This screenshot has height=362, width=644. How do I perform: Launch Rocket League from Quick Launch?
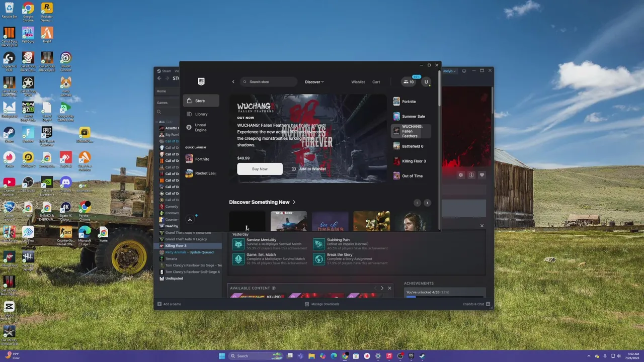pos(200,173)
